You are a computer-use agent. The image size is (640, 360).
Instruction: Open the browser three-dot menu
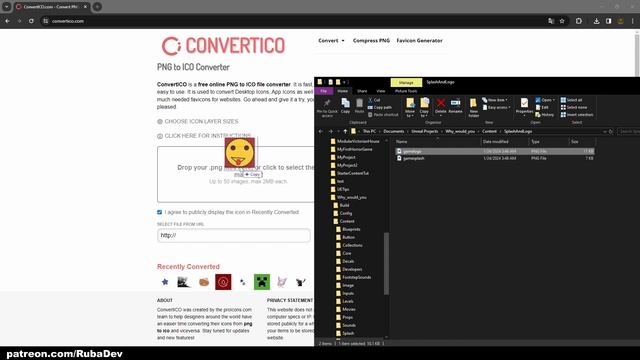pyautogui.click(x=633, y=21)
